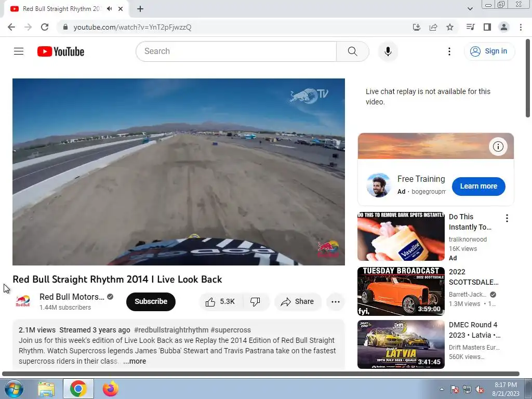532x399 pixels.
Task: Open Windows Explorer from taskbar
Action: tap(46, 389)
